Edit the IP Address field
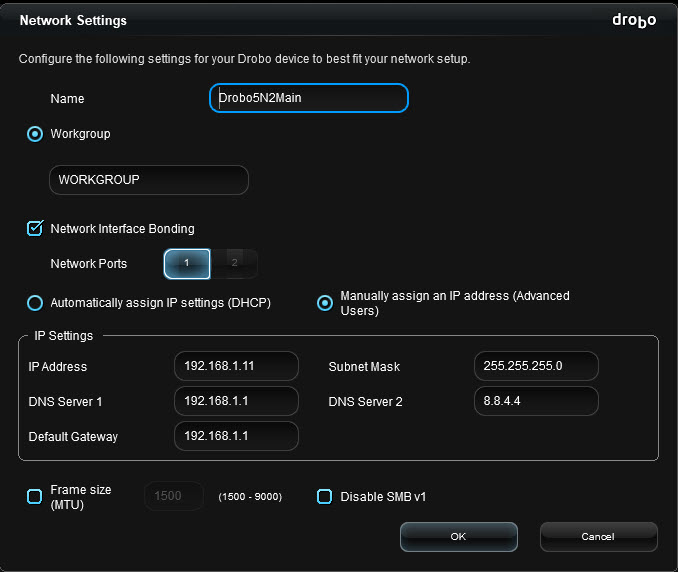 236,366
